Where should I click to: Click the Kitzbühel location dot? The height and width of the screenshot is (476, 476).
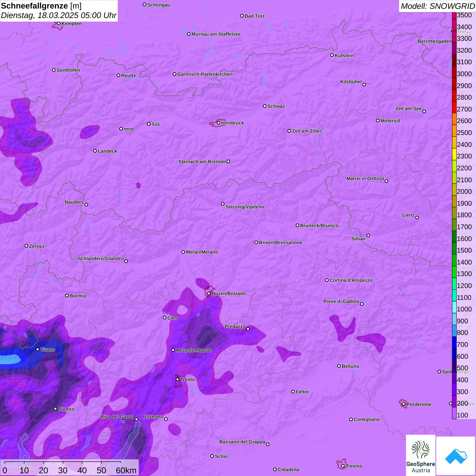tap(364, 85)
